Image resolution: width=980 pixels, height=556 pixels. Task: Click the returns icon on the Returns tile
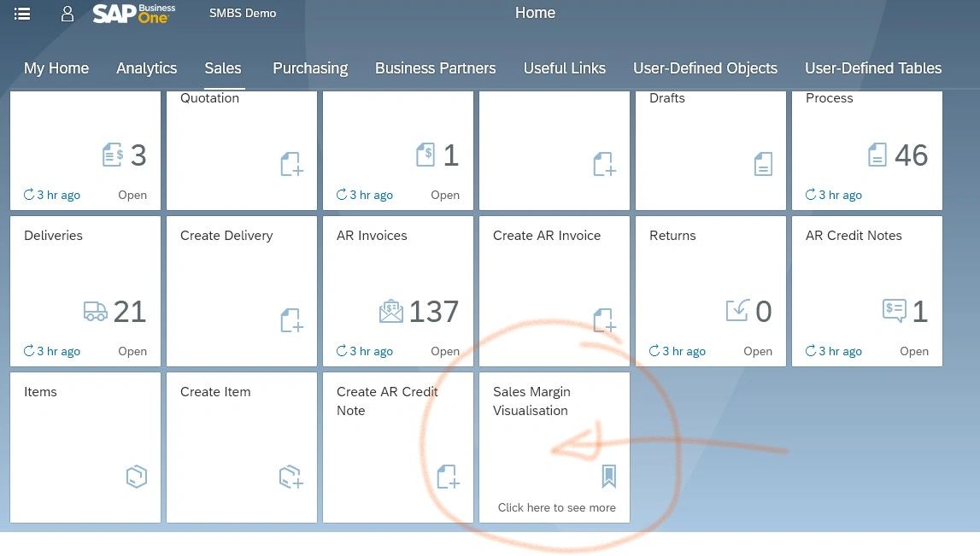[734, 311]
